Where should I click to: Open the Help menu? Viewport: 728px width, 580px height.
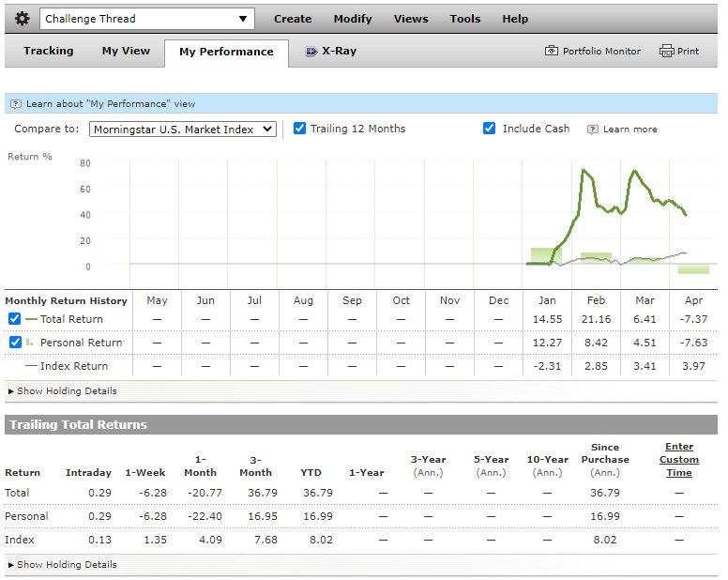click(x=515, y=19)
